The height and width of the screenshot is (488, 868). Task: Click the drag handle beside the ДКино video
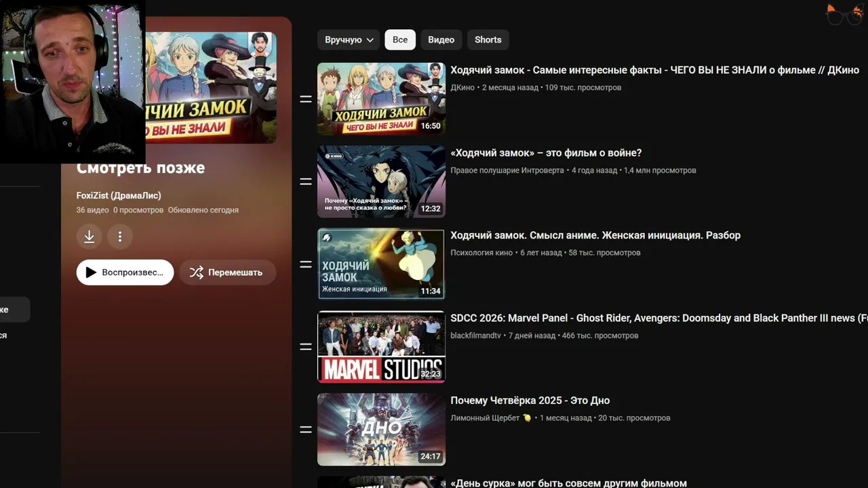pos(306,99)
